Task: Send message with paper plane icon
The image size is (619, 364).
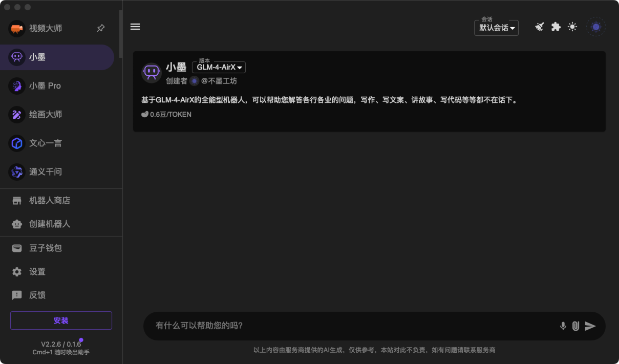Action: pyautogui.click(x=590, y=326)
